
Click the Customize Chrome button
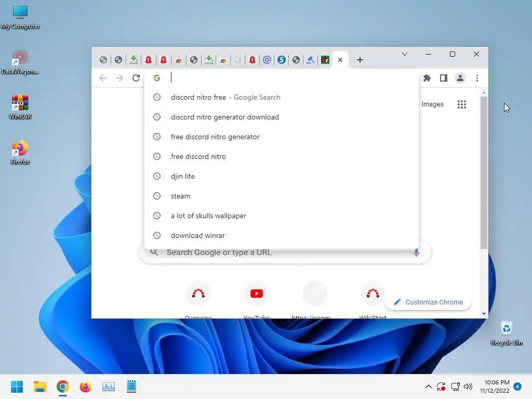(429, 302)
